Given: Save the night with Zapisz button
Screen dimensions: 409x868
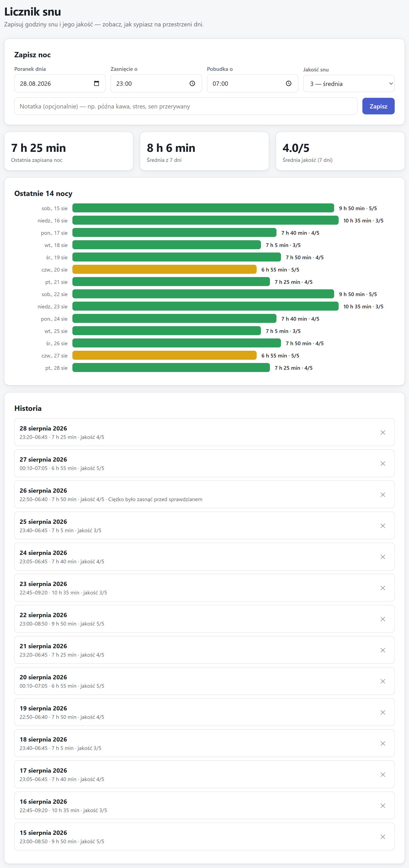Looking at the screenshot, I should point(378,106).
